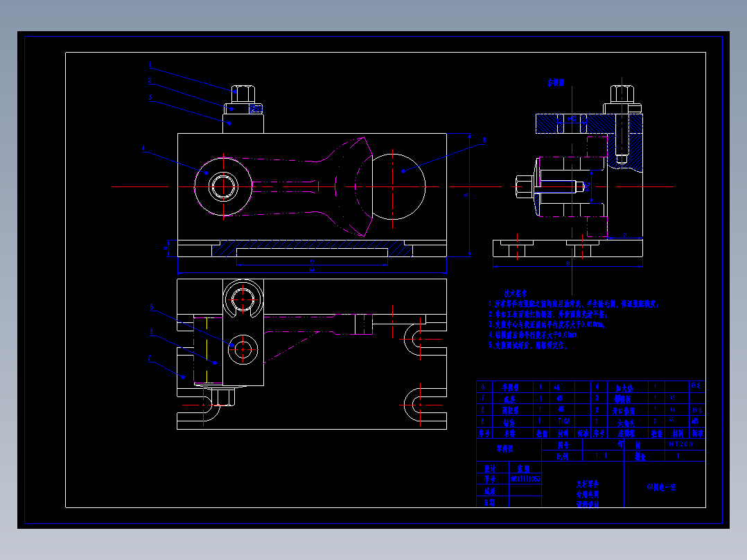Image resolution: width=747 pixels, height=560 pixels.
Task: Click the T10A material cell in parts list
Action: coord(563,421)
